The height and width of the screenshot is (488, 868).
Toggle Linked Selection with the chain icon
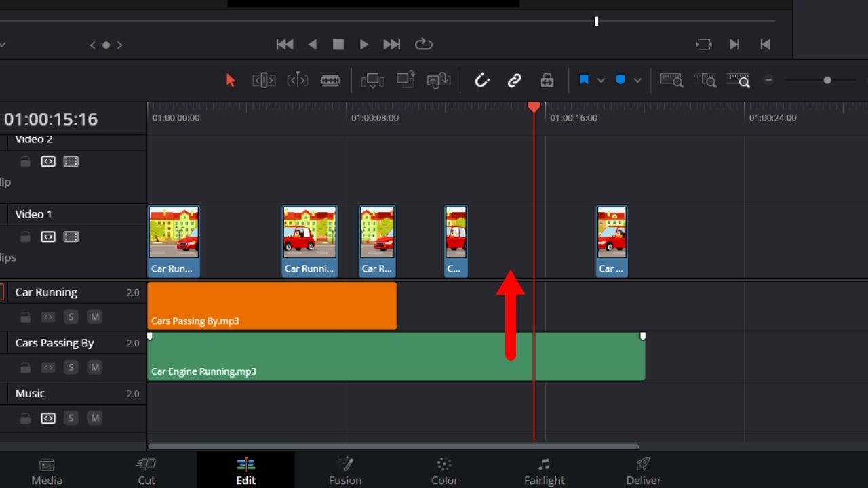click(515, 80)
